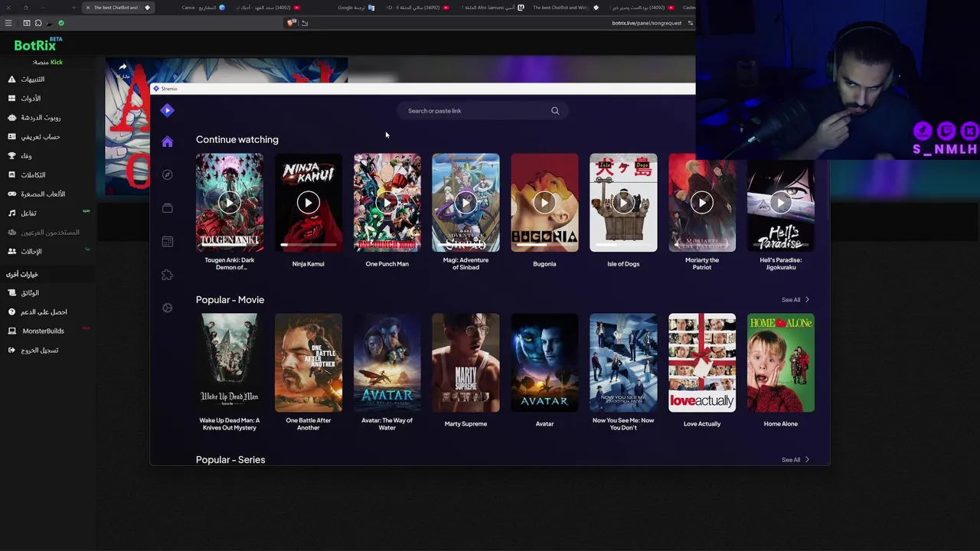Open Avatar: The Way of Water poster
Image resolution: width=980 pixels, height=551 pixels.
(387, 363)
